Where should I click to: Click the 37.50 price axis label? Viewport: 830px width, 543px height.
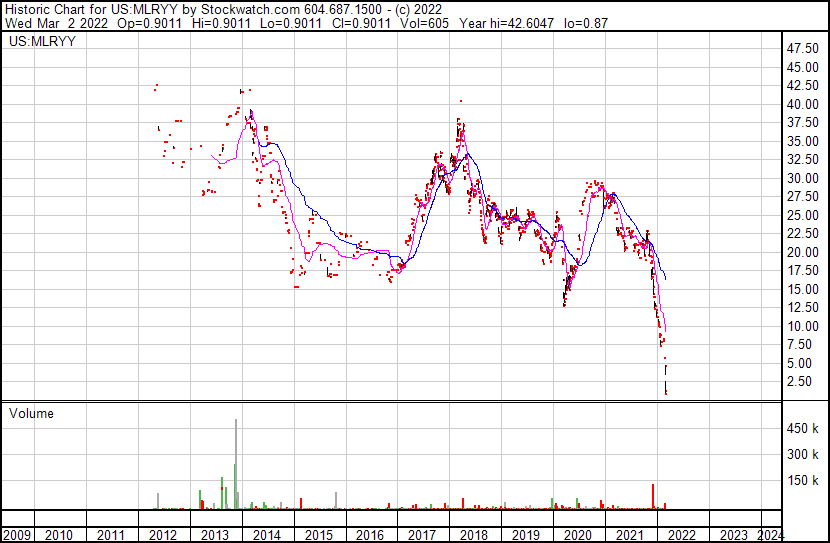802,123
